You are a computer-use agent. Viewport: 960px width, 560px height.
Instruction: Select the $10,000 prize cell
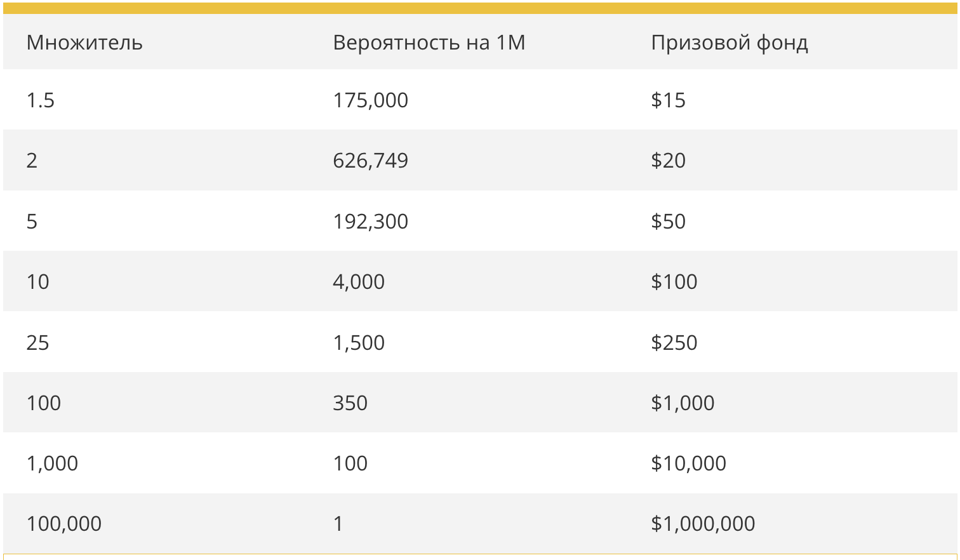click(x=689, y=463)
